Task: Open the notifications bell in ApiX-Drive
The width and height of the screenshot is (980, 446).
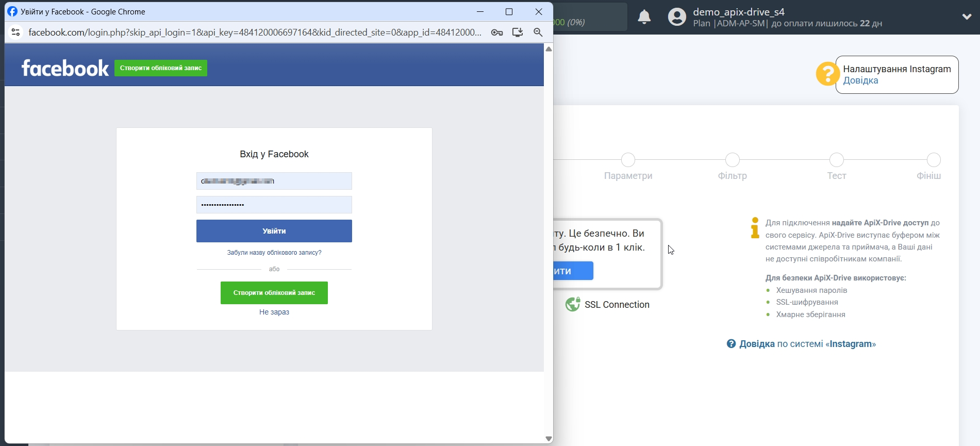Action: (x=644, y=17)
